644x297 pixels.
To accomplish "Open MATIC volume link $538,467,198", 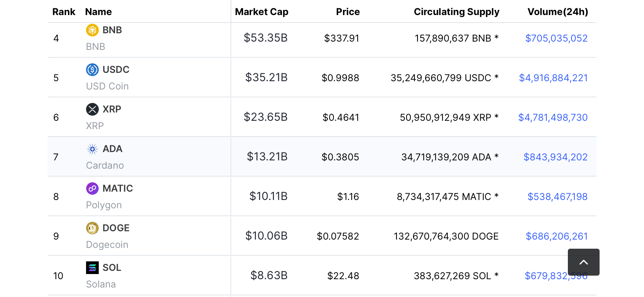I will pyautogui.click(x=558, y=197).
